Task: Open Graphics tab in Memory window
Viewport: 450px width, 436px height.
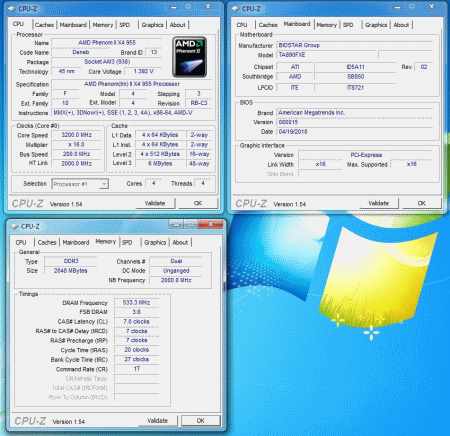Action: [x=155, y=242]
